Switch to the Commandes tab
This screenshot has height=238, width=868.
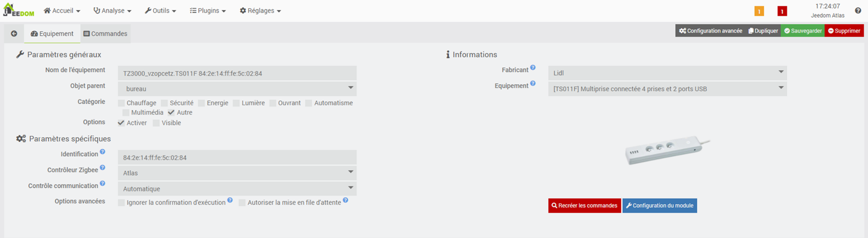pyautogui.click(x=105, y=34)
